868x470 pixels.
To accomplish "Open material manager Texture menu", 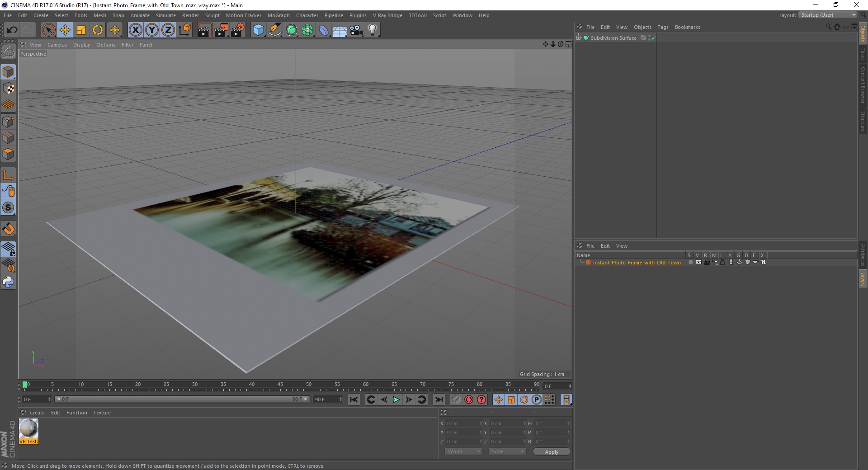I will [102, 413].
